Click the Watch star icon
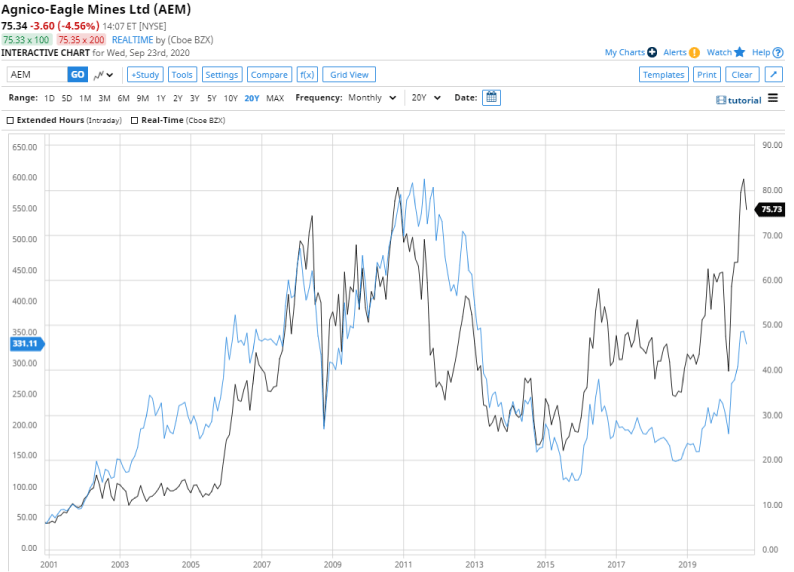 [740, 52]
